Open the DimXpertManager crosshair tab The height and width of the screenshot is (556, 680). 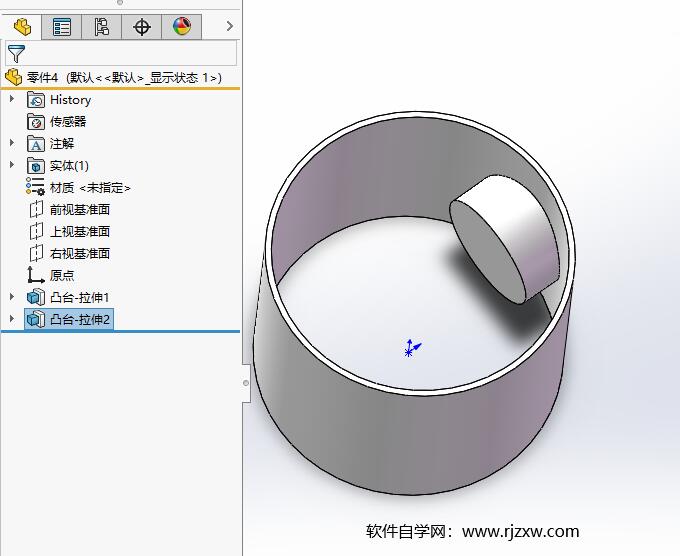coord(142,27)
